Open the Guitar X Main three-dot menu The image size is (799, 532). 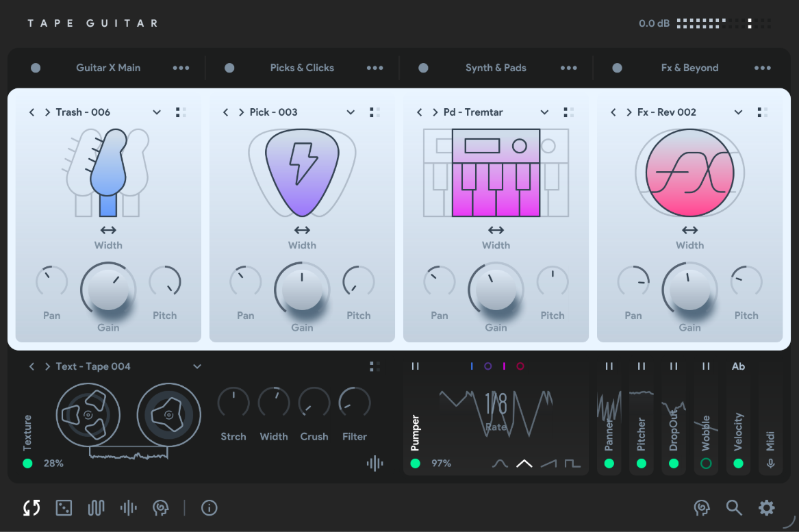click(181, 68)
